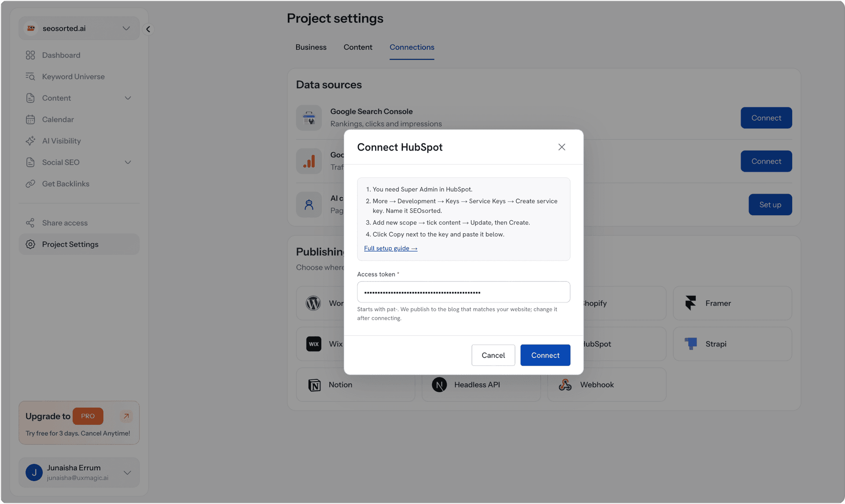The width and height of the screenshot is (845, 504).
Task: Expand the Social SEO submenu chevron
Action: click(x=128, y=162)
